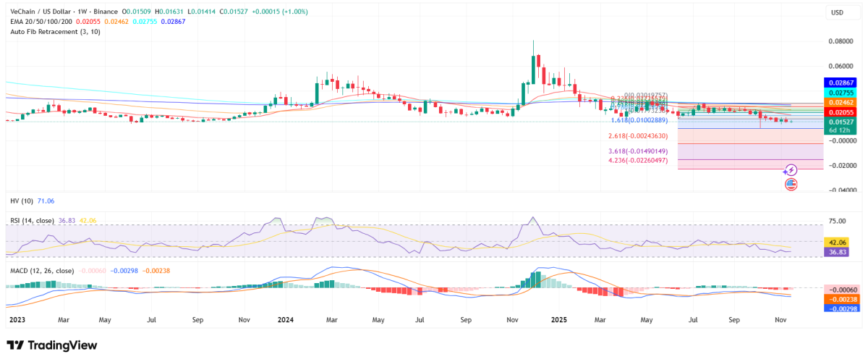This screenshot has width=868, height=362.
Task: Open the USD currency selector
Action: (x=837, y=12)
